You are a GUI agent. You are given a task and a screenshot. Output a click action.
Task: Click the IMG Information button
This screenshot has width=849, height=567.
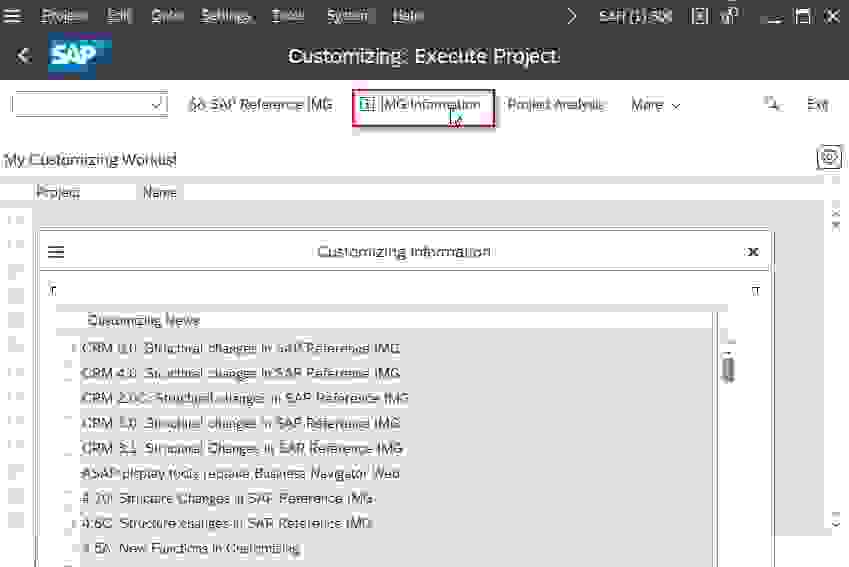(423, 107)
